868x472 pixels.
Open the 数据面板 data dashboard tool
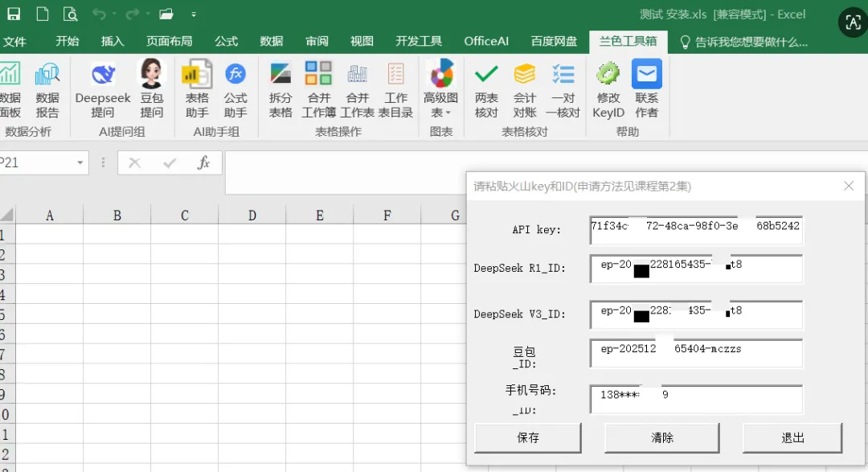[x=10, y=89]
